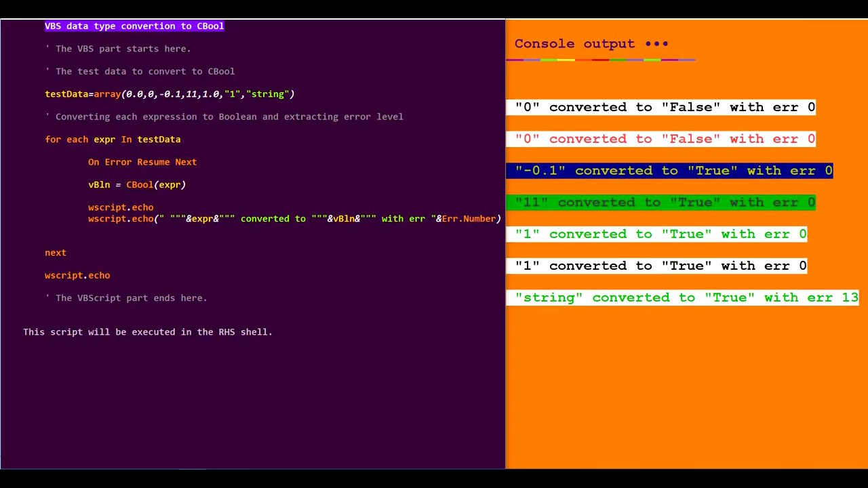Viewport: 868px width, 488px height.
Task: Click the '"string" converted' err 13 output
Action: point(683,298)
